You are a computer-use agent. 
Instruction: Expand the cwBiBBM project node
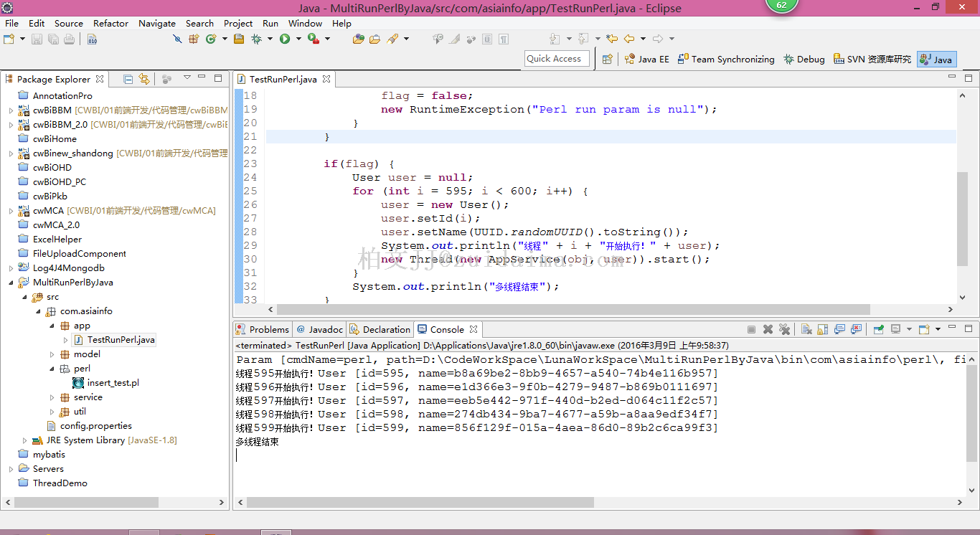click(11, 110)
